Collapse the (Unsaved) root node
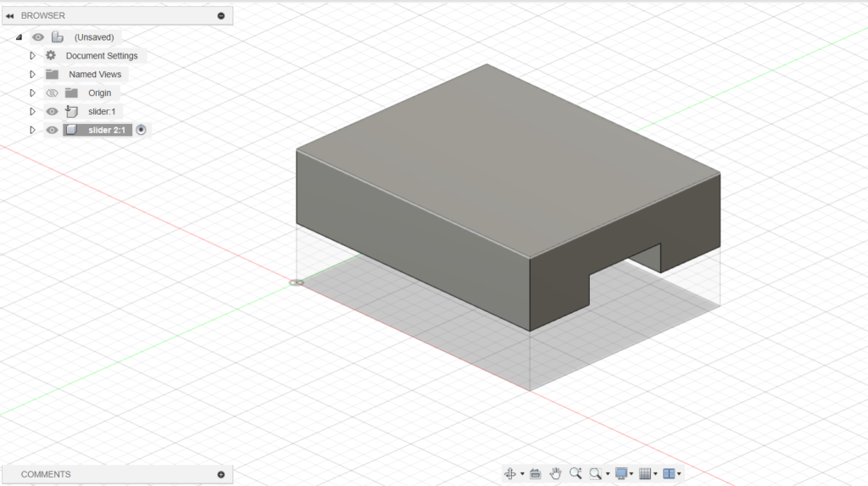 19,37
